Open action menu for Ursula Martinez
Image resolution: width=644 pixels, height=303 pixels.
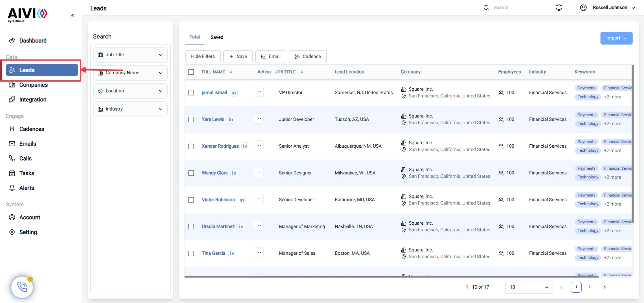click(x=259, y=226)
